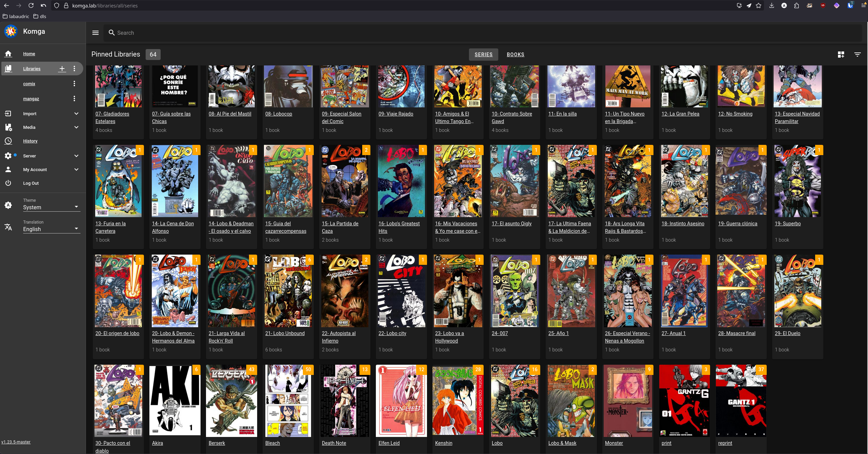Click the filter icon at top right

click(857, 55)
